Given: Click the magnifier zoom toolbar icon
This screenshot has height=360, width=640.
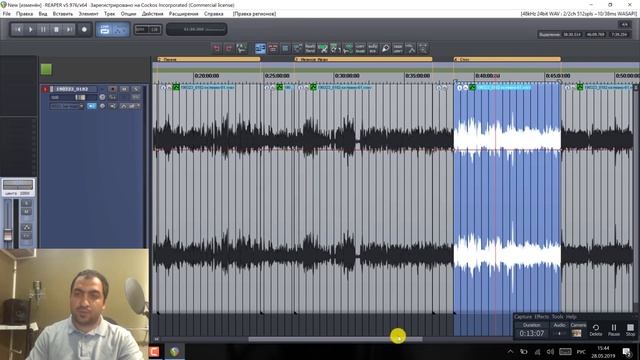Looking at the screenshot, I should (385, 49).
